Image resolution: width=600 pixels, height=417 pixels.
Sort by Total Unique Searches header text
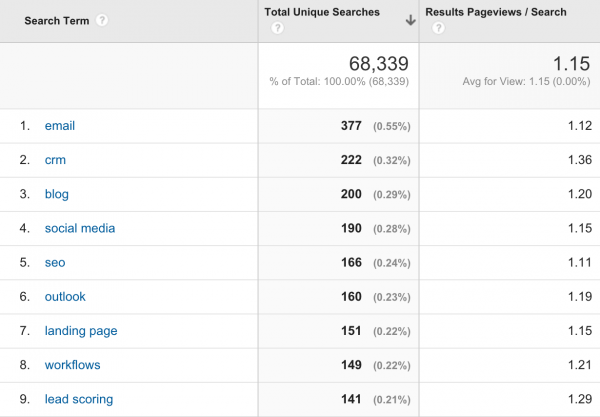[x=322, y=12]
